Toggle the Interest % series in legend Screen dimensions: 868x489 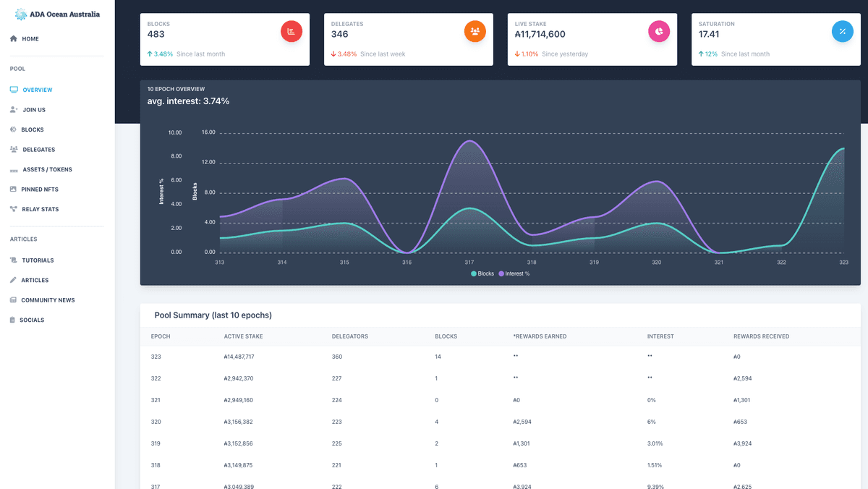pyautogui.click(x=514, y=273)
